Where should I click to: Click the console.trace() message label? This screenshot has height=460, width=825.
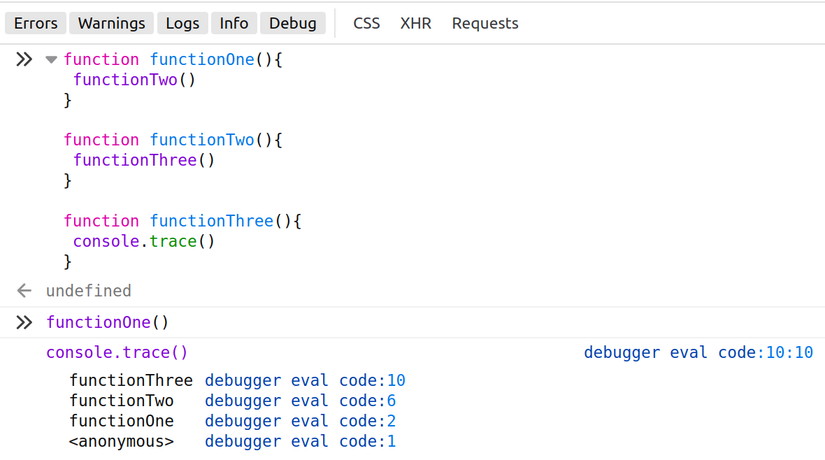tap(117, 352)
